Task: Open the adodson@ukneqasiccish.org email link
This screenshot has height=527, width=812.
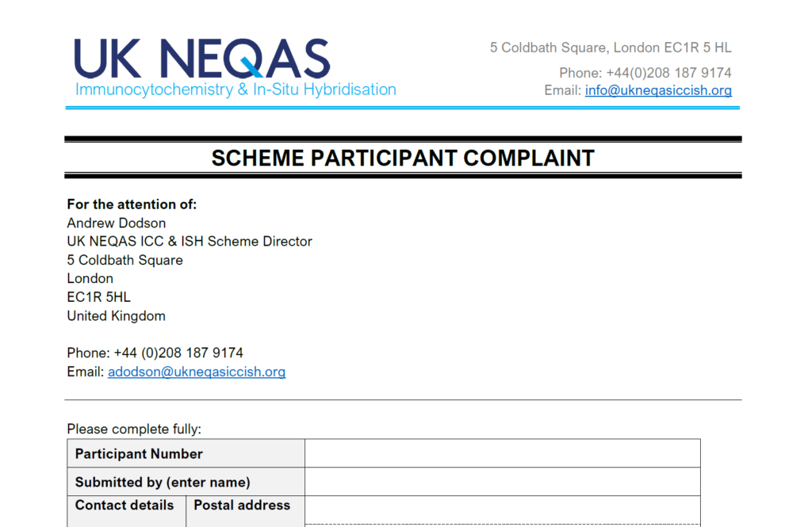Action: [x=197, y=372]
